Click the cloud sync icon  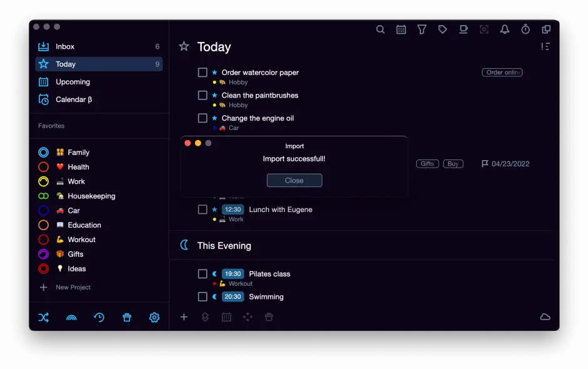545,317
